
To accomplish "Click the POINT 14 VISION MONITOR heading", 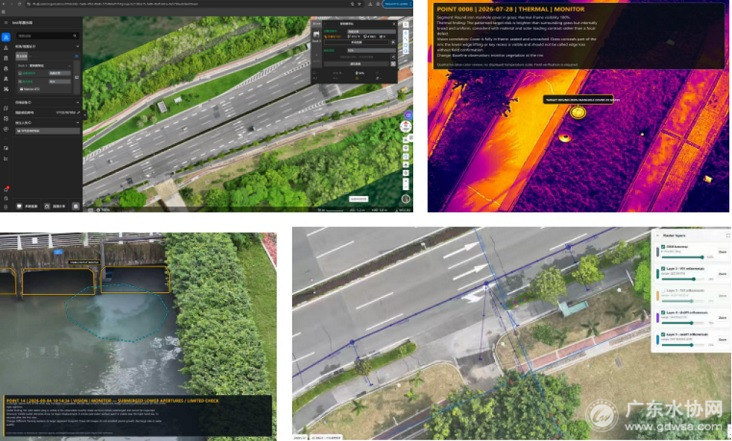I will click(x=112, y=400).
